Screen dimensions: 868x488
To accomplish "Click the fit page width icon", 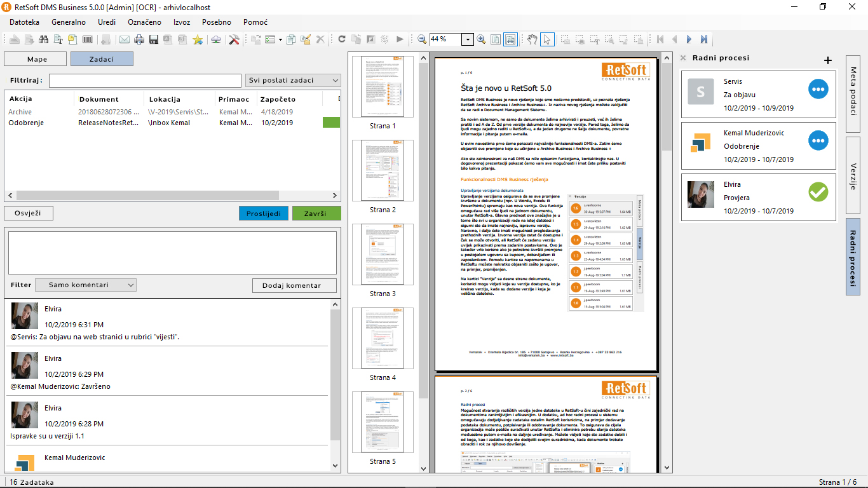I will coord(510,39).
